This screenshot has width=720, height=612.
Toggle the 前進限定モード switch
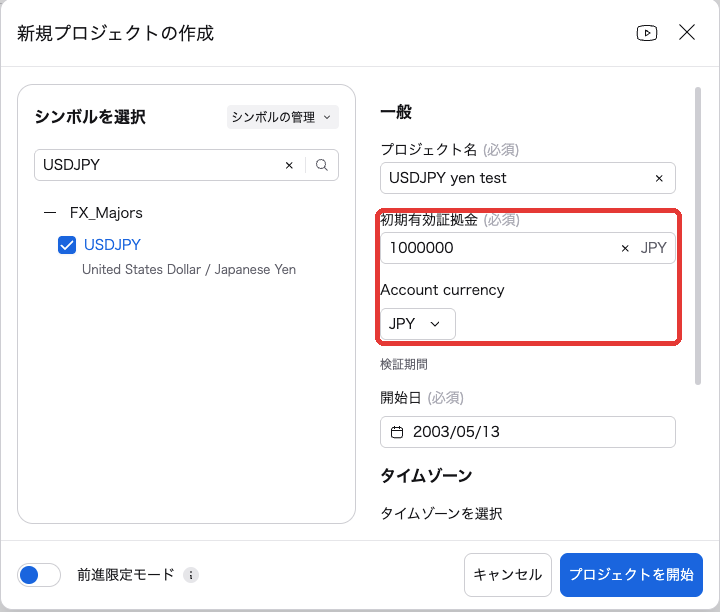39,575
